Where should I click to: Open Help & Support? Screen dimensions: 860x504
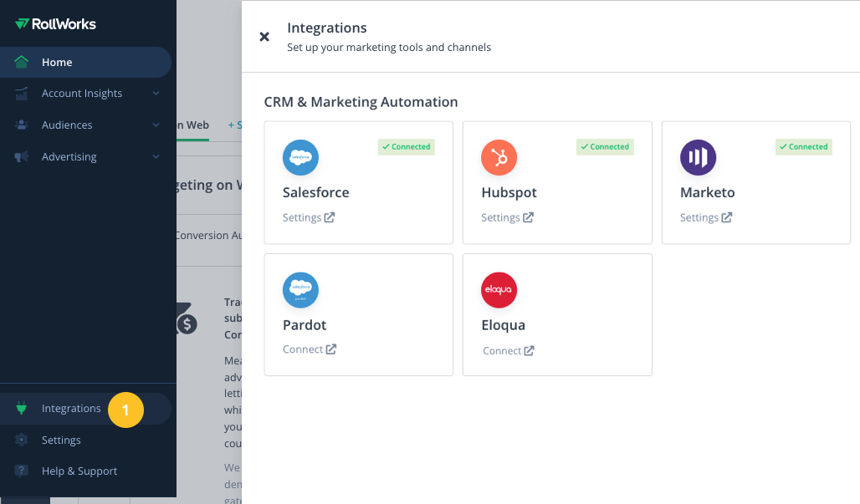tap(79, 471)
